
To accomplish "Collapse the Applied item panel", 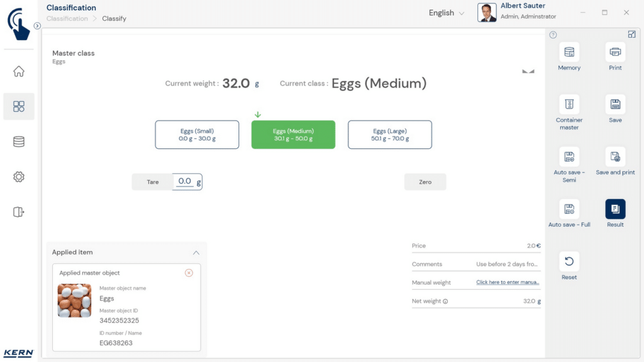I will (x=196, y=253).
